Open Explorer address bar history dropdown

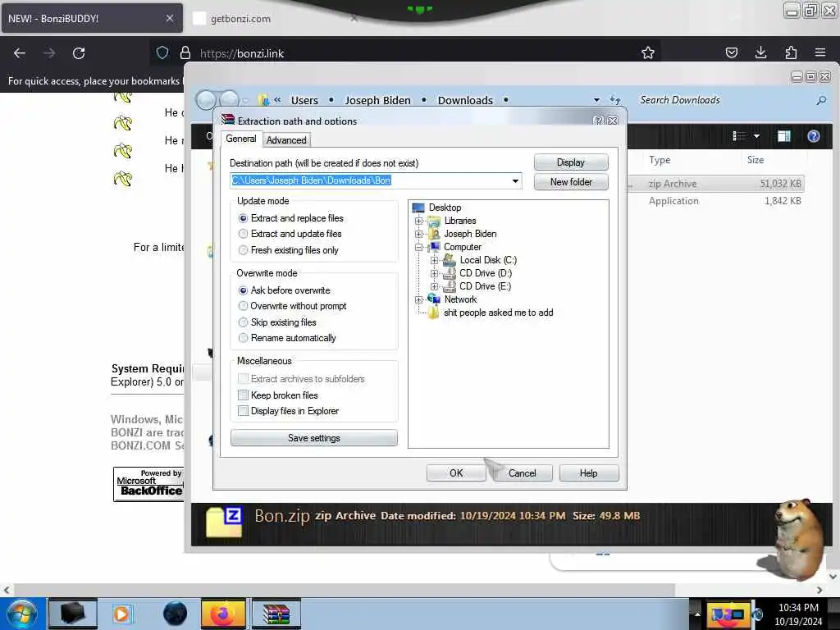coord(596,100)
